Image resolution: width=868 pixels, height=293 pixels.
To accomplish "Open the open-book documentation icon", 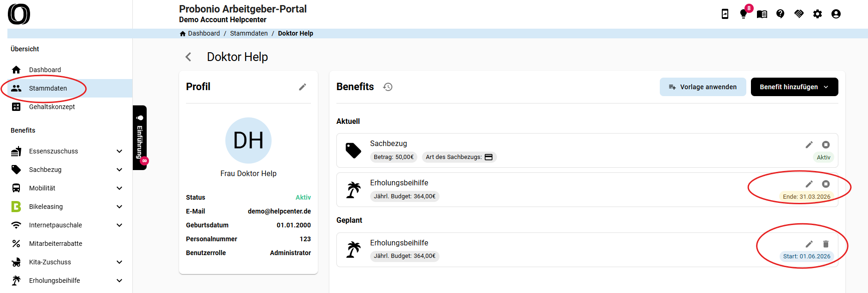I will pyautogui.click(x=762, y=14).
